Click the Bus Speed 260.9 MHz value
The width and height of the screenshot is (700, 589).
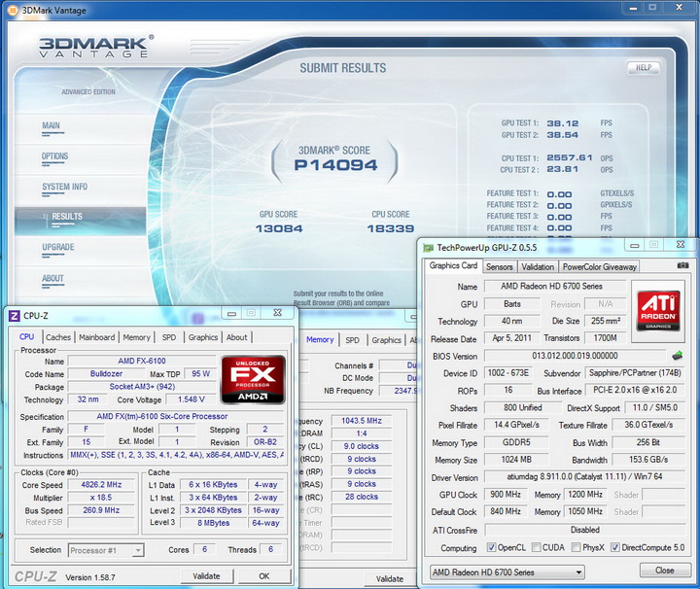pos(101,510)
